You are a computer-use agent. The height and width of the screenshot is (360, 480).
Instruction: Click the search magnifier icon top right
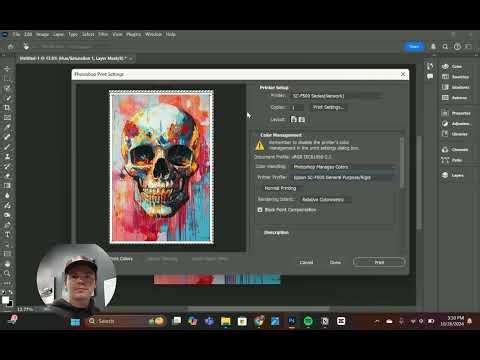[x=445, y=47]
